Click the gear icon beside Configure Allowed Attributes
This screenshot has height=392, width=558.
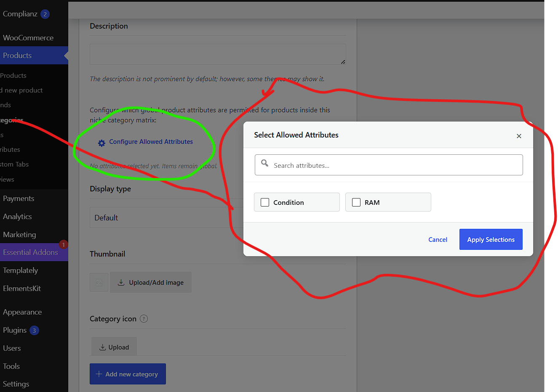coord(101,143)
